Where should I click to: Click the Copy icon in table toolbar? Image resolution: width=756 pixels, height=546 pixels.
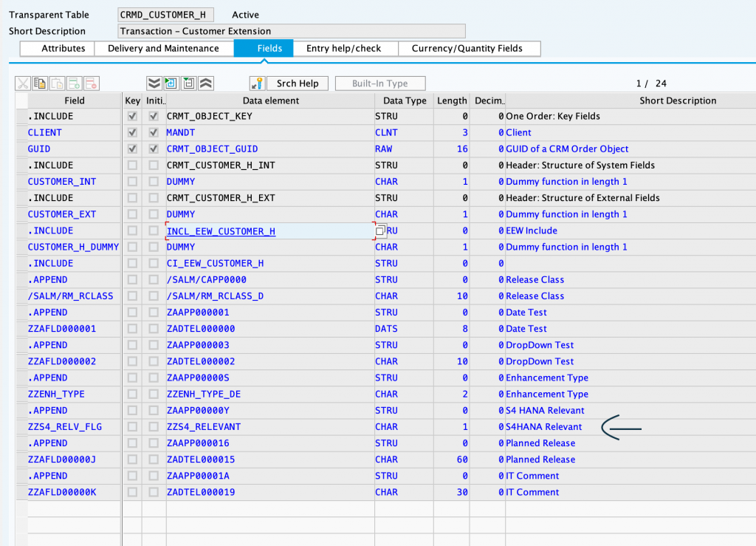40,83
